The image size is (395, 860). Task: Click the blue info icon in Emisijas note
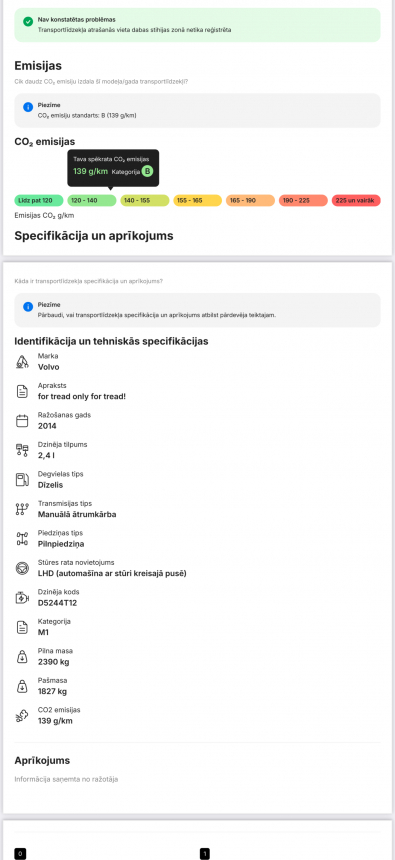click(28, 107)
